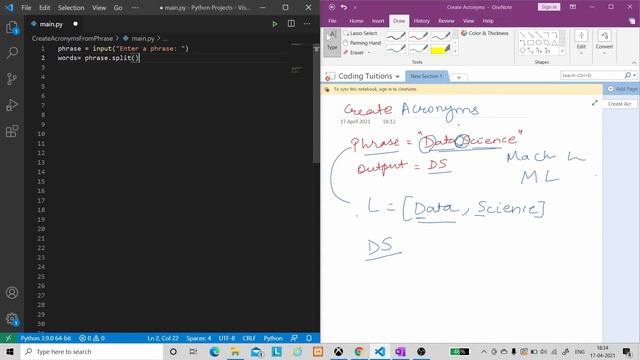Open the Search view in VS Code
Screen dimensions: 640x360
point(12,53)
